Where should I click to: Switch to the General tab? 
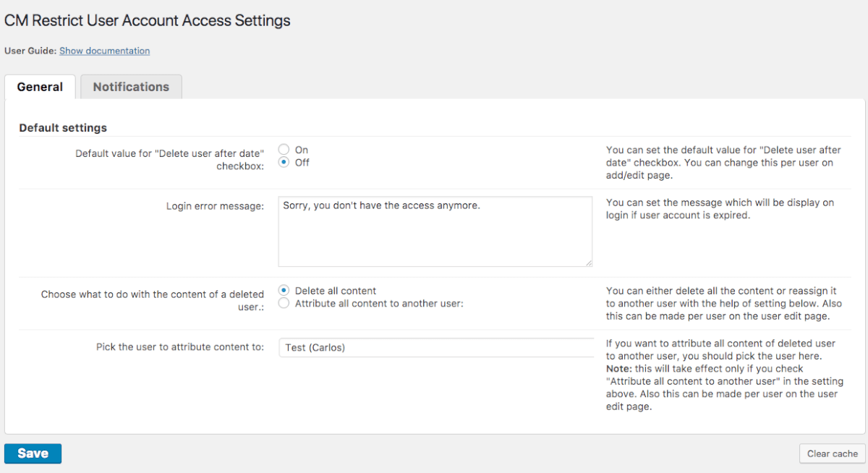(x=40, y=87)
